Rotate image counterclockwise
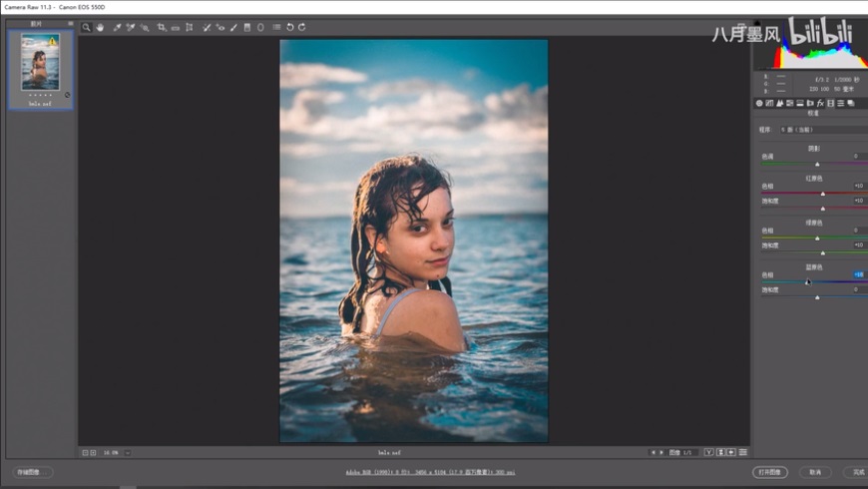 tap(289, 27)
